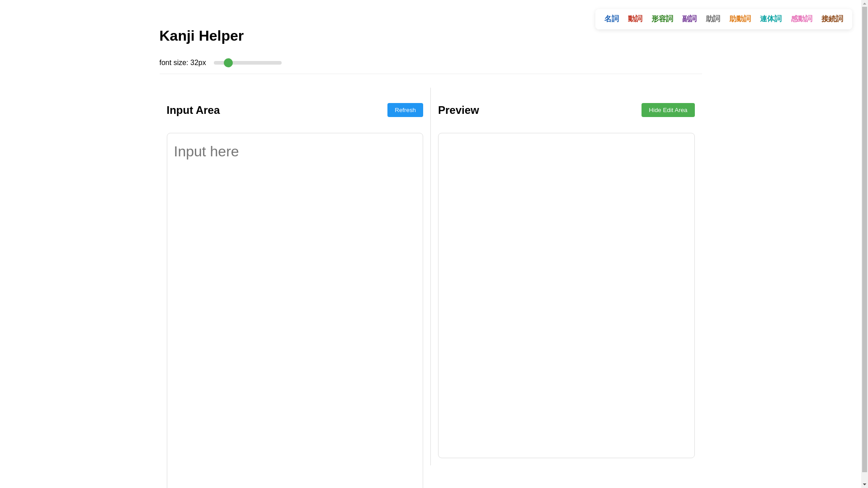Select the 形容詞 legend tag
The image size is (868, 488).
pyautogui.click(x=662, y=19)
